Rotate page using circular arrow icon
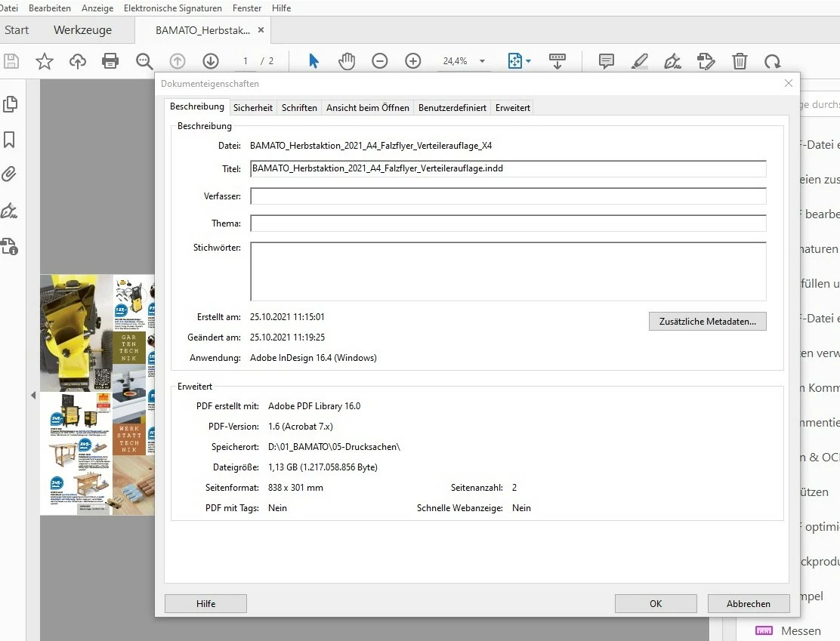This screenshot has height=641, width=840. click(773, 62)
